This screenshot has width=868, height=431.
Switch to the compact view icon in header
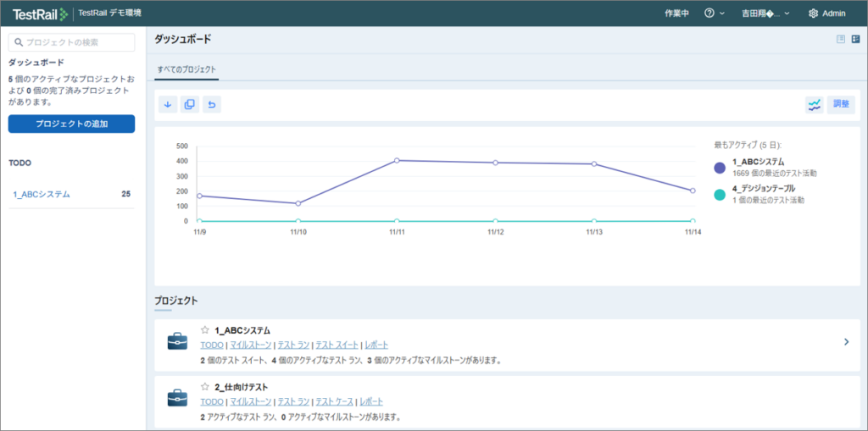tap(841, 39)
